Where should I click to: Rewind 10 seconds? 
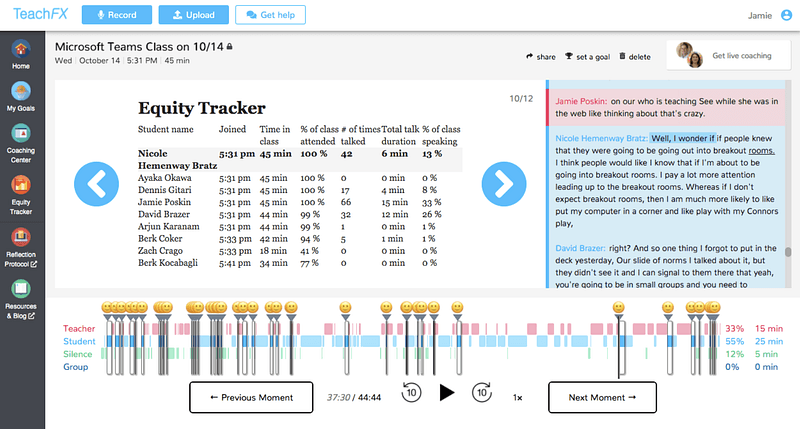point(410,393)
